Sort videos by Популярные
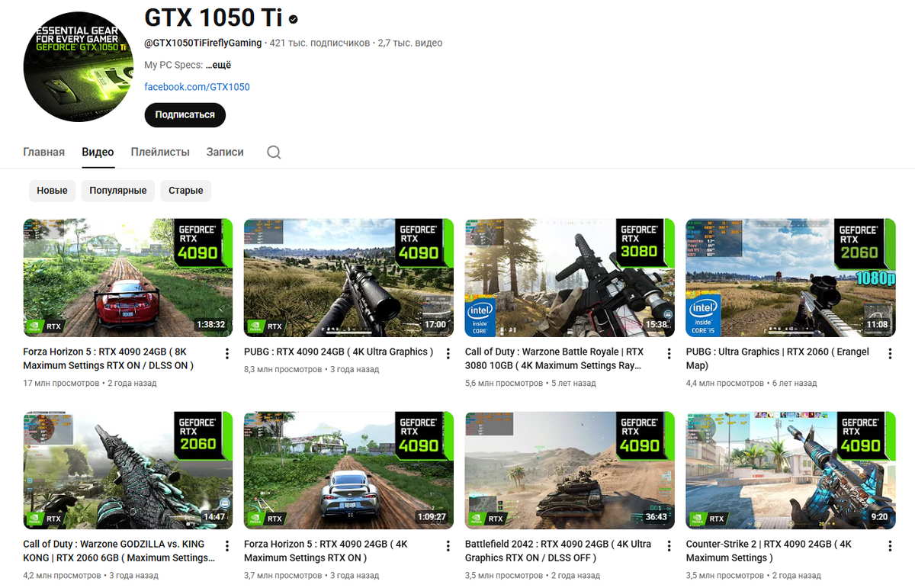Viewport: 915px width, 588px height. tap(118, 191)
